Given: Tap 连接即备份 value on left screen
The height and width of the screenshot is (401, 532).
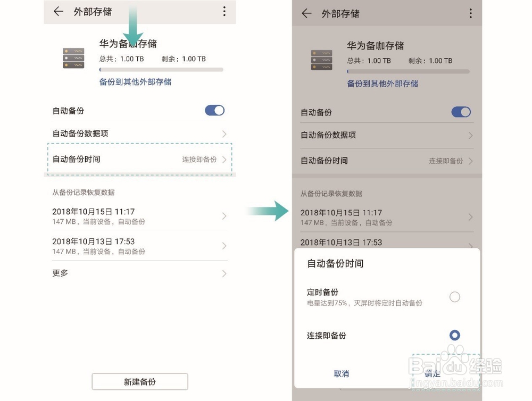Looking at the screenshot, I should pyautogui.click(x=199, y=160).
